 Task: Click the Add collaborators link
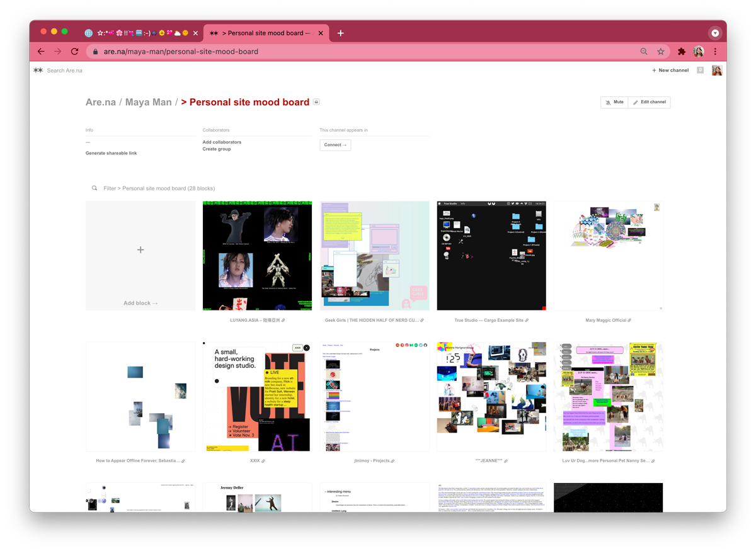tap(222, 142)
